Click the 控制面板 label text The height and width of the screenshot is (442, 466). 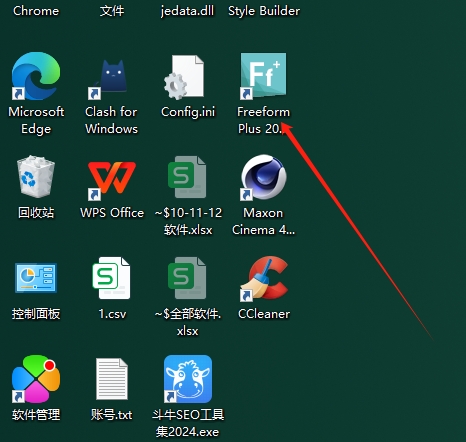pos(36,314)
